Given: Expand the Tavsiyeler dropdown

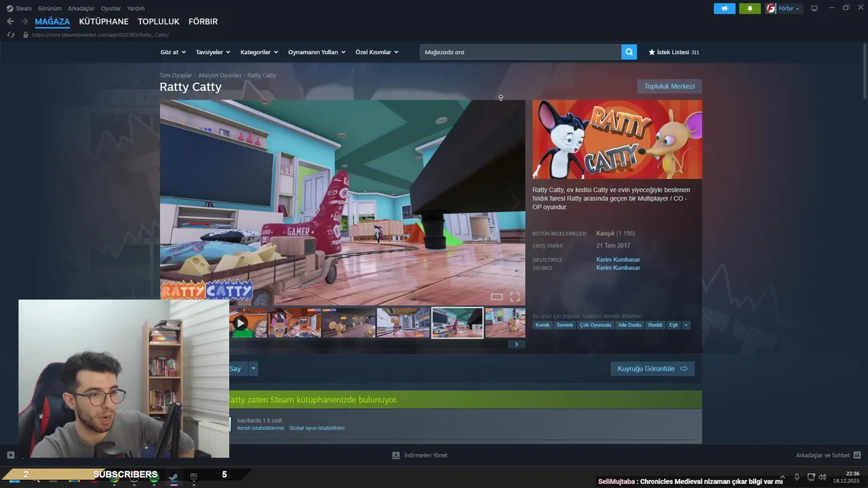Looking at the screenshot, I should pos(213,52).
